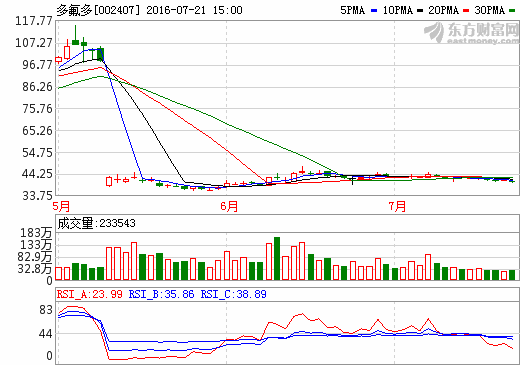Click the red 20PMA legend color marker
Screen dimensions: 520x365
pos(466,11)
